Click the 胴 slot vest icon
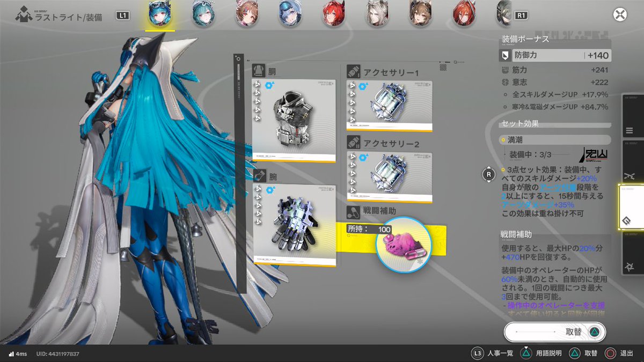The width and height of the screenshot is (644, 362). [259, 70]
